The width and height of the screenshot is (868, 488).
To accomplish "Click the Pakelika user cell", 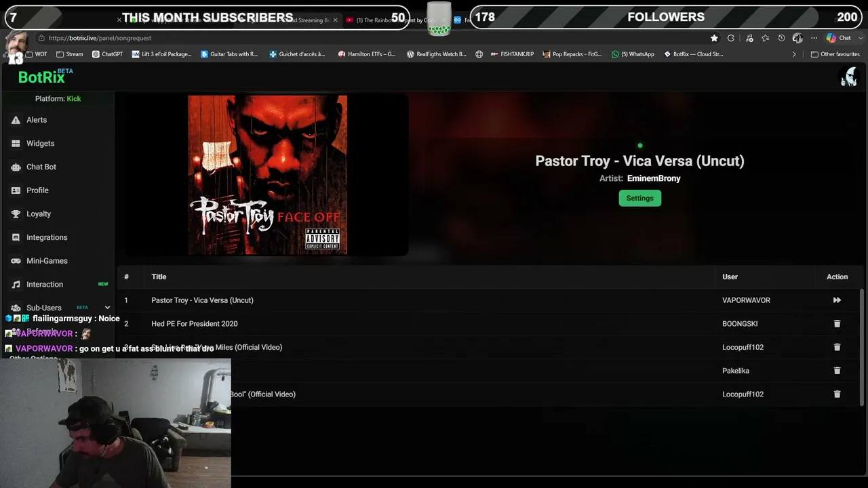I will click(736, 371).
